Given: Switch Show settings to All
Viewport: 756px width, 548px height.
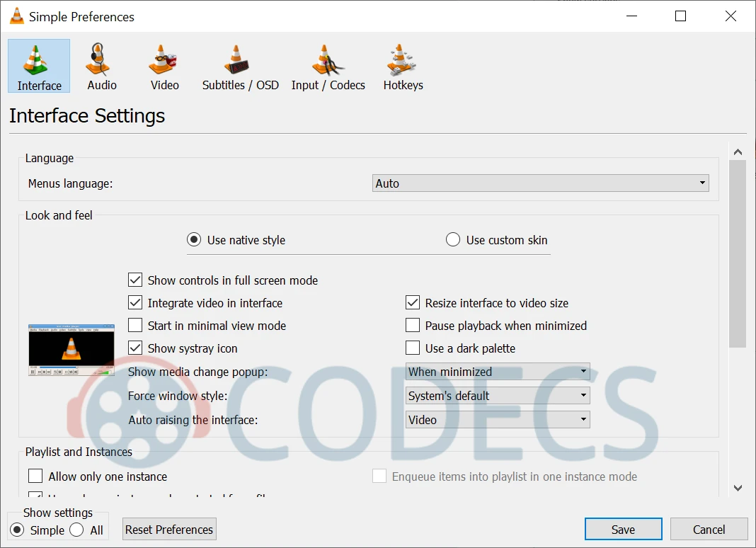Looking at the screenshot, I should tap(77, 530).
